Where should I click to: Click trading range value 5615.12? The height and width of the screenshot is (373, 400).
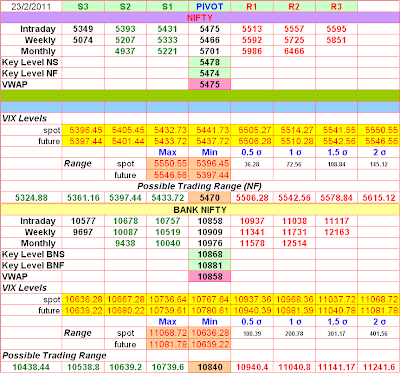379,198
